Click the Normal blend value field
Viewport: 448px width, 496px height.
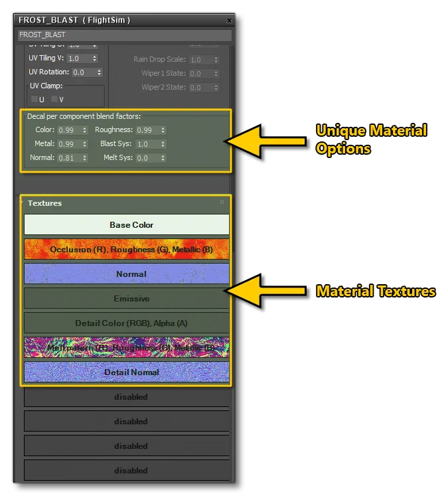69,158
